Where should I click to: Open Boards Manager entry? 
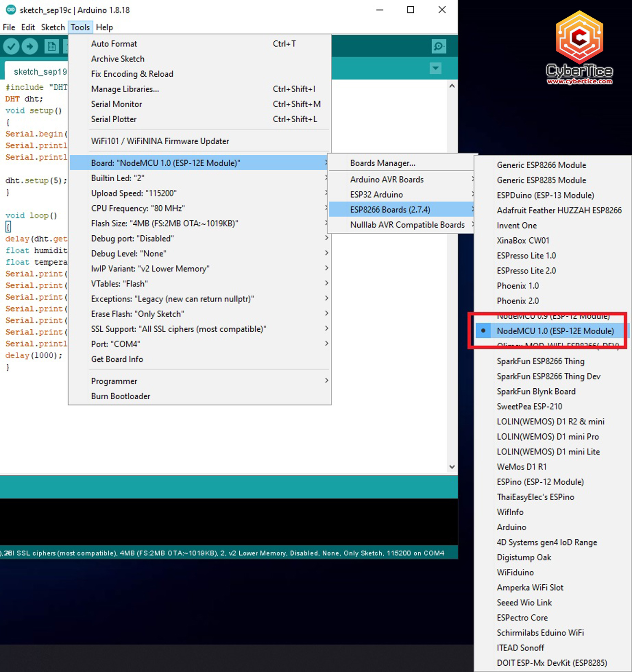[x=382, y=163]
